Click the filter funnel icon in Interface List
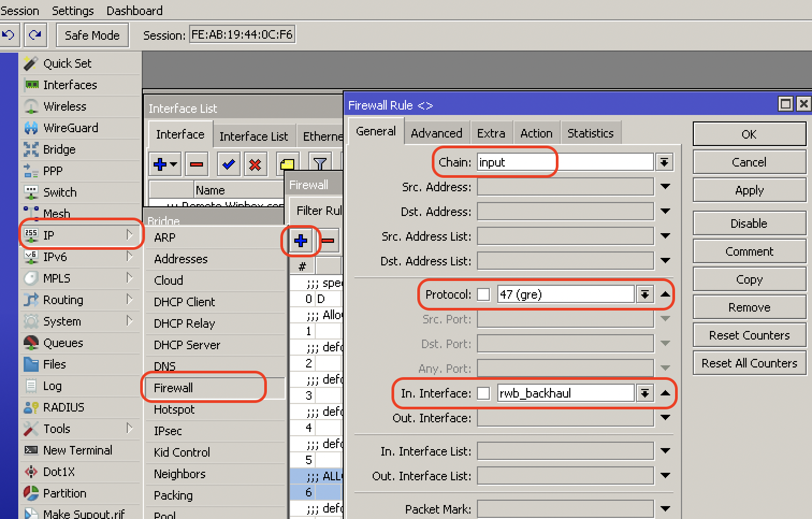This screenshot has width=812, height=519. [320, 164]
